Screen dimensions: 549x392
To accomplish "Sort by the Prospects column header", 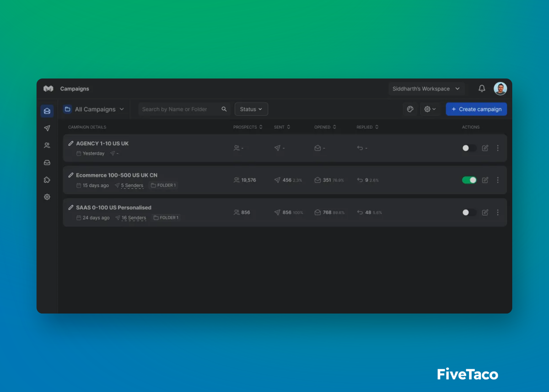I will tap(248, 127).
